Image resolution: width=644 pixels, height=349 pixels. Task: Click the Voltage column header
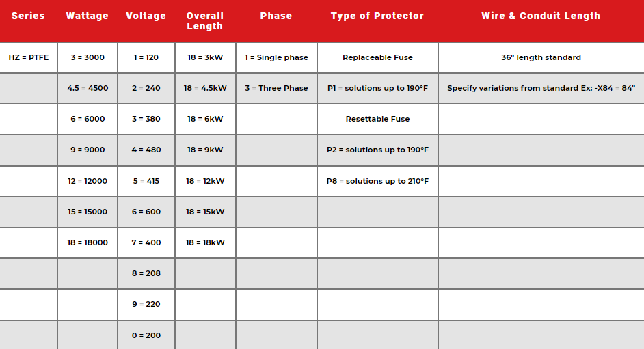146,16
